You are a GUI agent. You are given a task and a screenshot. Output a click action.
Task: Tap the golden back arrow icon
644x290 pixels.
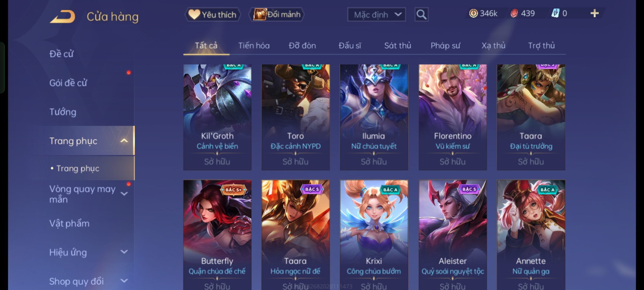click(63, 17)
